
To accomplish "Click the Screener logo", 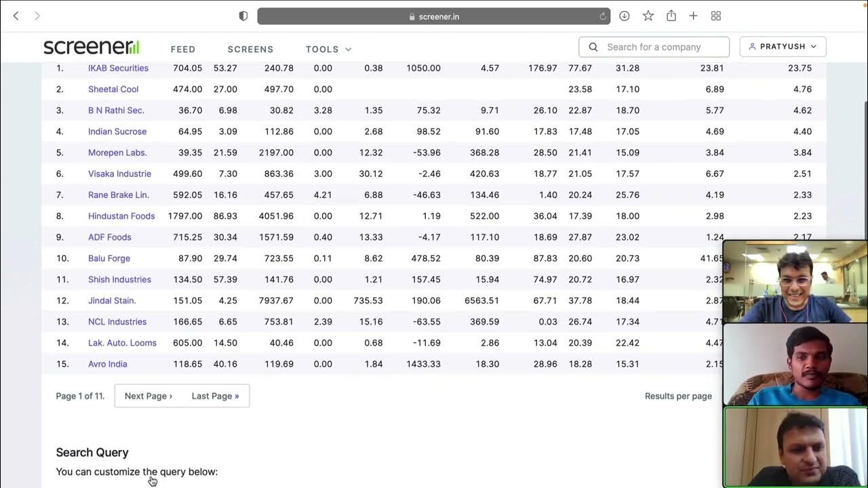I will point(92,47).
